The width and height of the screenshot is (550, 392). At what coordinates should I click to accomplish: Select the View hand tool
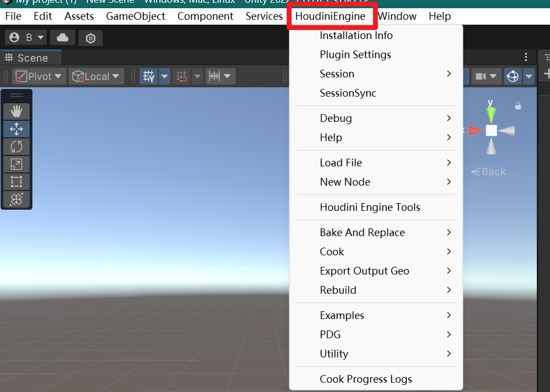click(x=16, y=111)
